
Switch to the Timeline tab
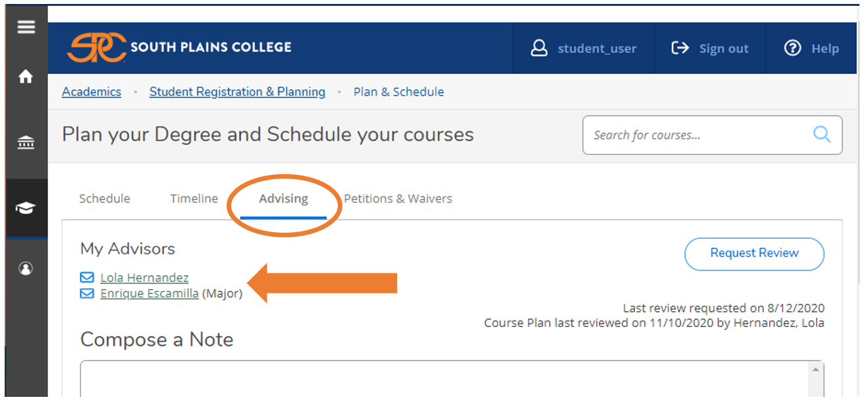click(194, 198)
